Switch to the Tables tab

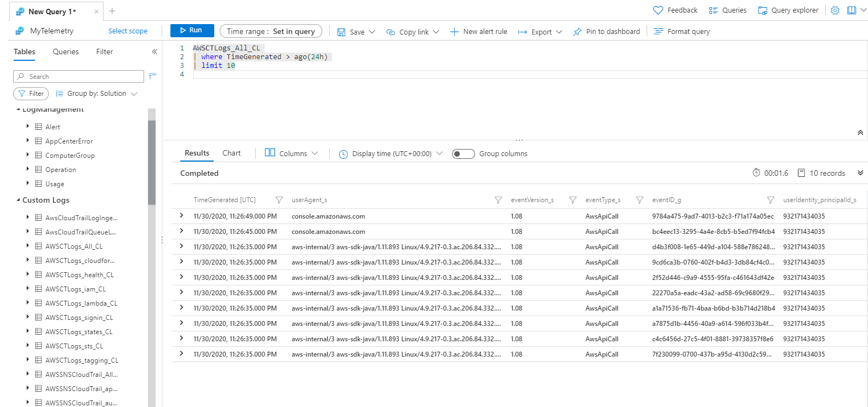coord(25,51)
